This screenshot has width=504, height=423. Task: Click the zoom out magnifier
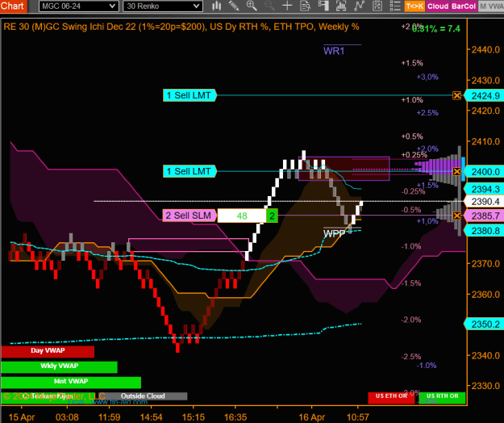pyautogui.click(x=269, y=6)
